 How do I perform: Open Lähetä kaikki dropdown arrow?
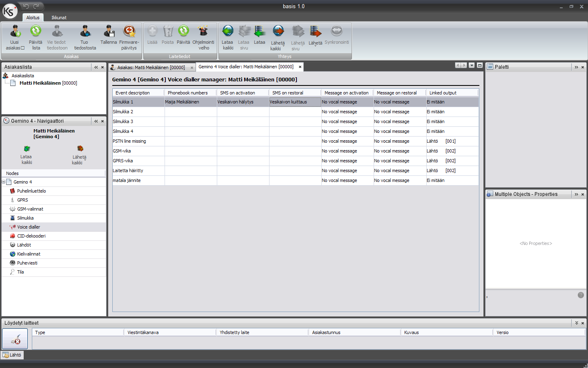(283, 46)
